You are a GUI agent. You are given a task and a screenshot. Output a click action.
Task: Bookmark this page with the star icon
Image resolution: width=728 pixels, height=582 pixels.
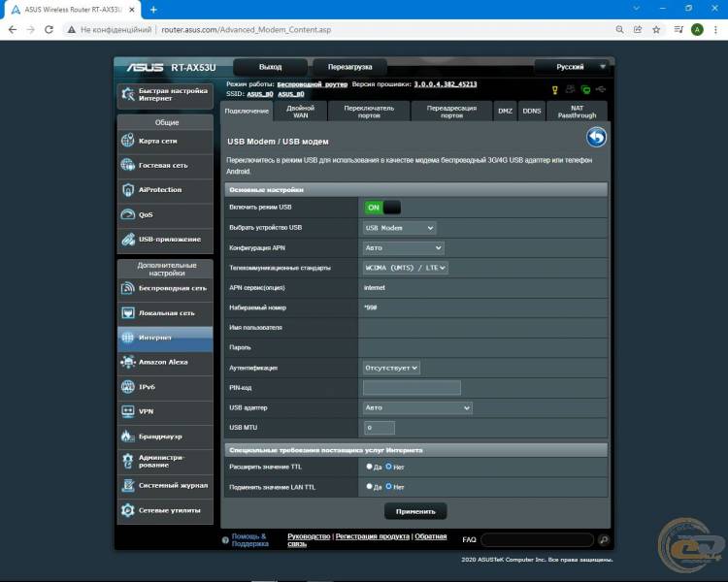click(x=656, y=30)
